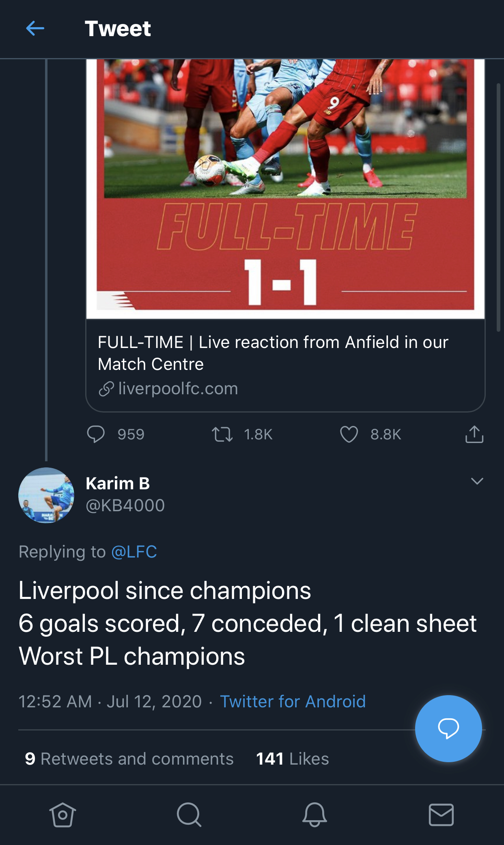View the 9 Retweets and comments
Image resolution: width=504 pixels, height=845 pixels.
tap(129, 759)
